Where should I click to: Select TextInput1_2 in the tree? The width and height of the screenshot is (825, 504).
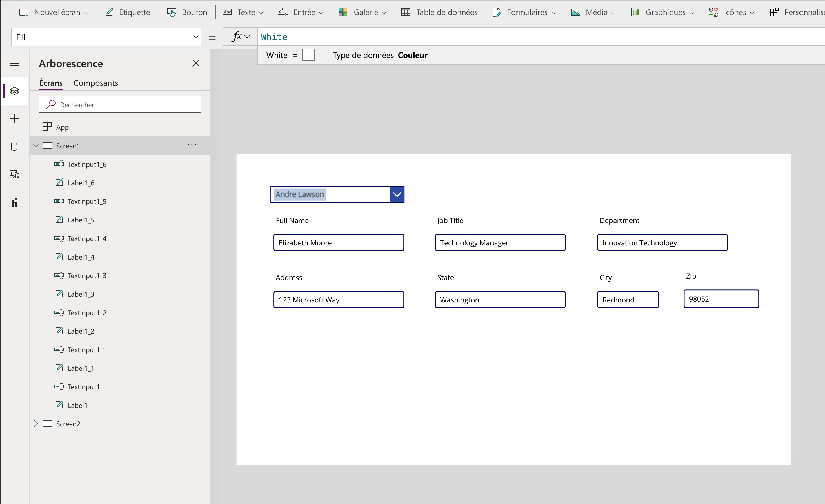pyautogui.click(x=120, y=313)
